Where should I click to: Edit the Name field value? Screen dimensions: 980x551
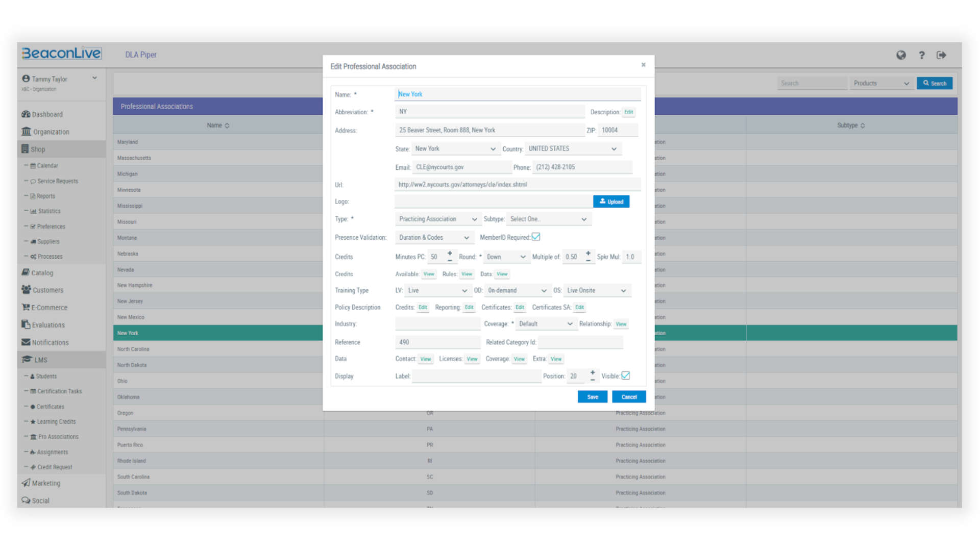pos(514,94)
